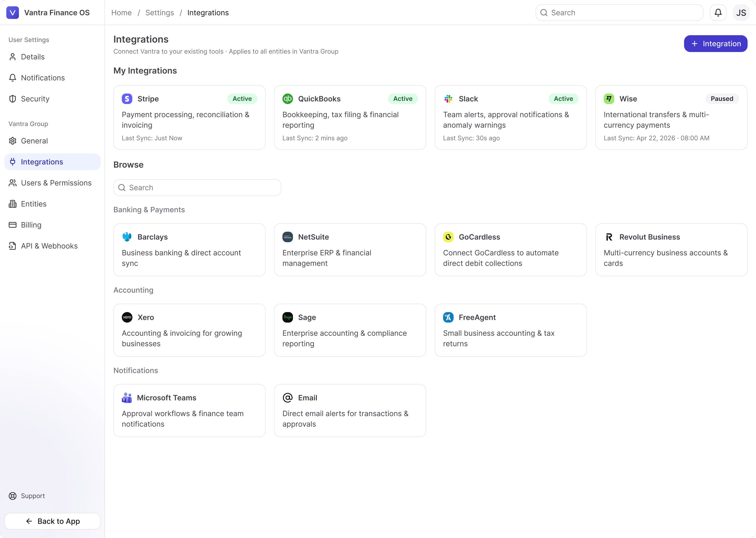Image resolution: width=756 pixels, height=538 pixels.
Task: Click the Wise logo icon
Action: pyautogui.click(x=609, y=99)
